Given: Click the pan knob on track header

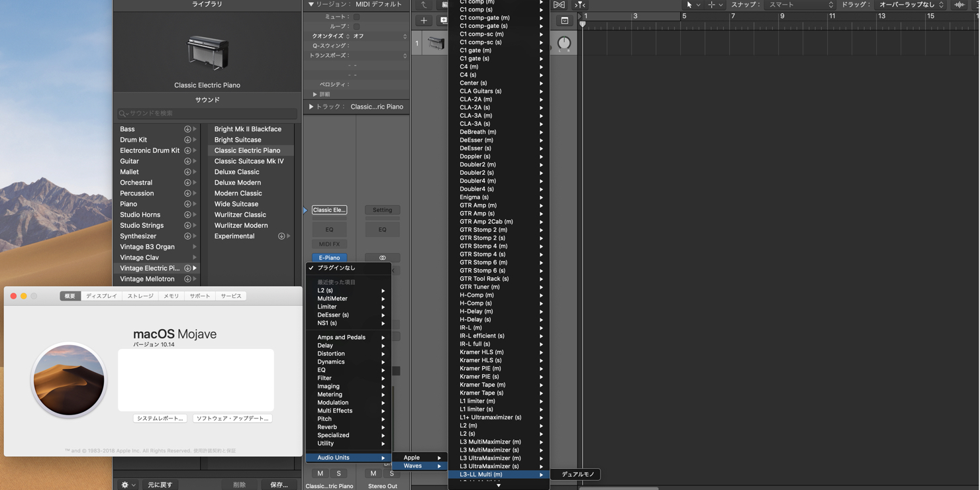Looking at the screenshot, I should pyautogui.click(x=564, y=44).
